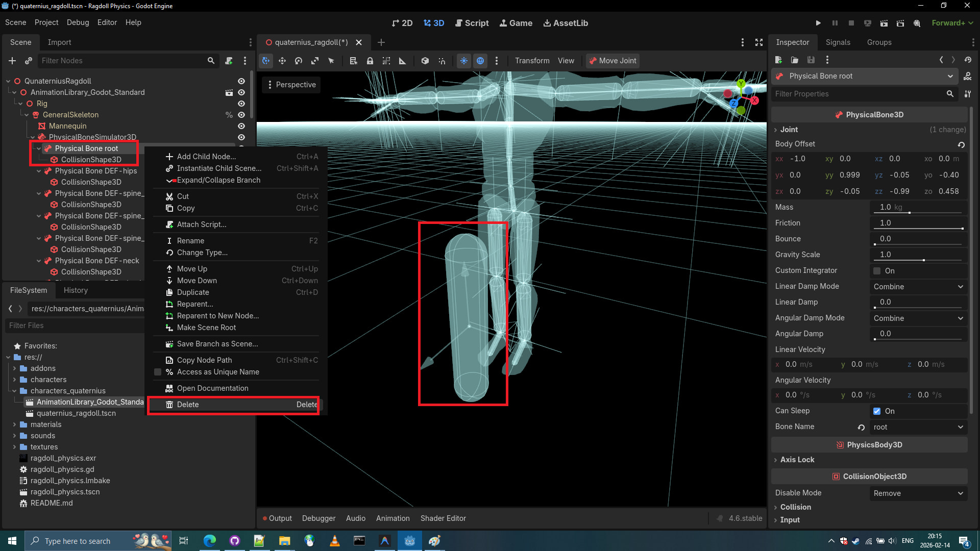Expand the materials folder in FileSystem
This screenshot has height=551, width=980.
(14, 424)
